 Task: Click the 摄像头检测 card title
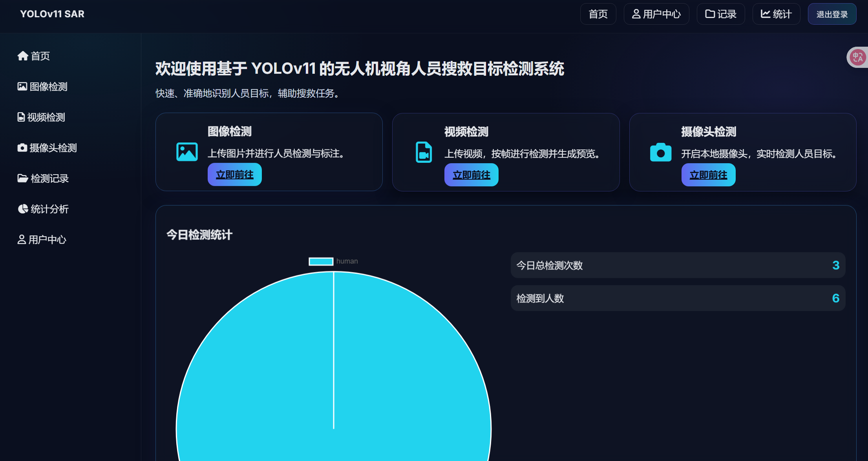(709, 132)
